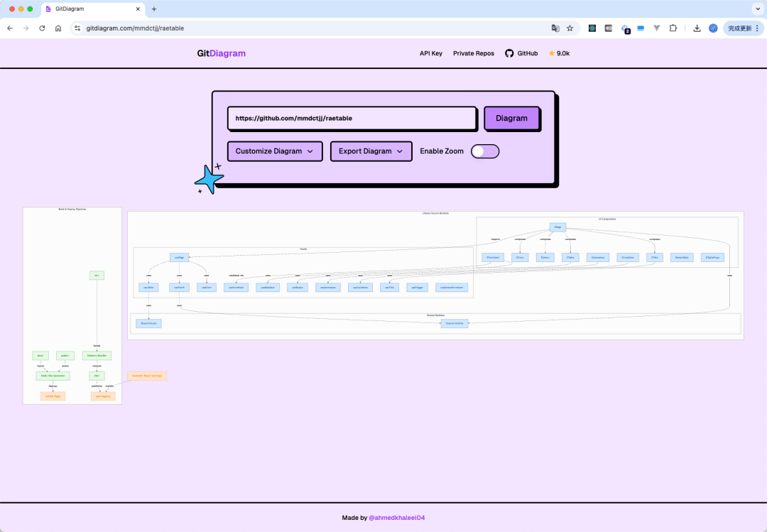Bookmark this page with the star icon
This screenshot has width=767, height=532.
[x=570, y=28]
